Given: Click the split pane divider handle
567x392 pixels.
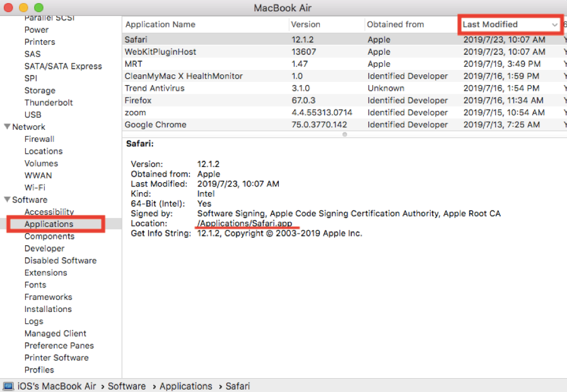Looking at the screenshot, I should pyautogui.click(x=344, y=134).
